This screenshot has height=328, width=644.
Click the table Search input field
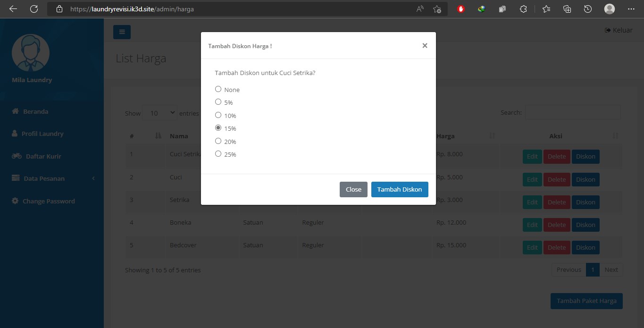tap(573, 112)
